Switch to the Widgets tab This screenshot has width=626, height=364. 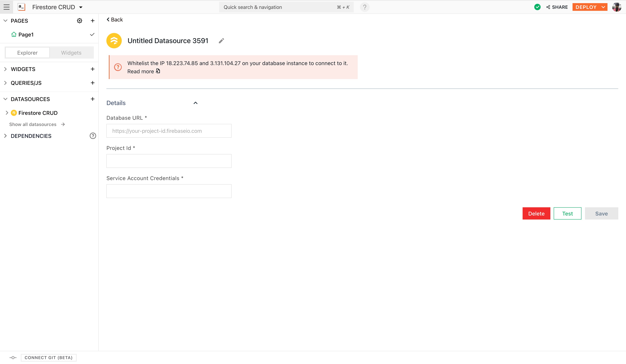(71, 53)
